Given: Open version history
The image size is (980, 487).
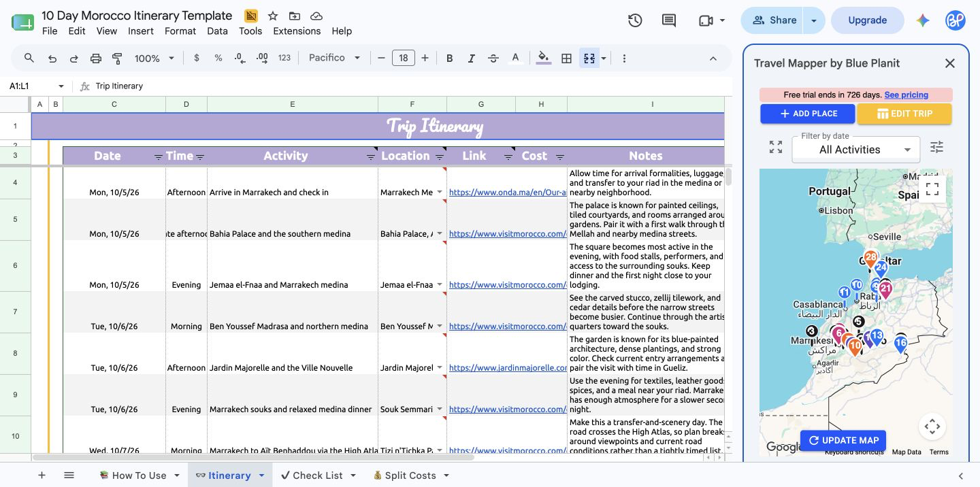Looking at the screenshot, I should [x=635, y=20].
